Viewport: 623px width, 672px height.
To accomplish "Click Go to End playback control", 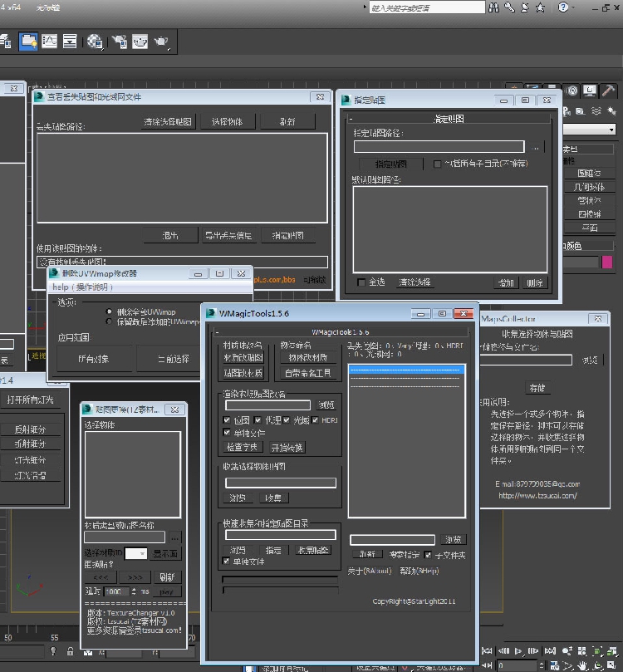I will point(550,651).
